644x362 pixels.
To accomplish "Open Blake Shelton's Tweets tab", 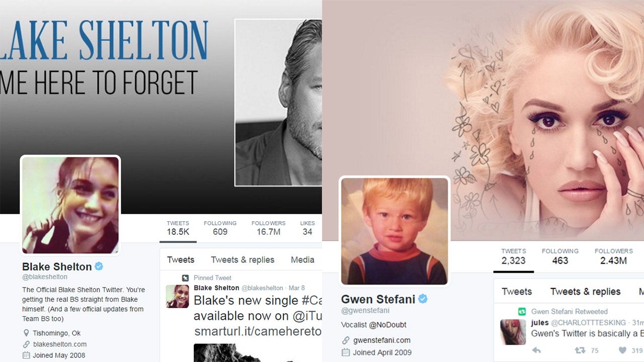I will pyautogui.click(x=181, y=260).
